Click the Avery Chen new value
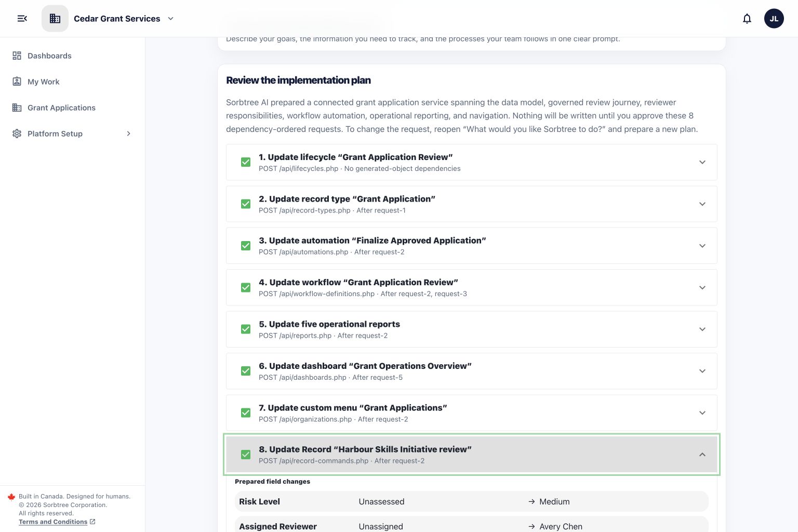 click(561, 526)
